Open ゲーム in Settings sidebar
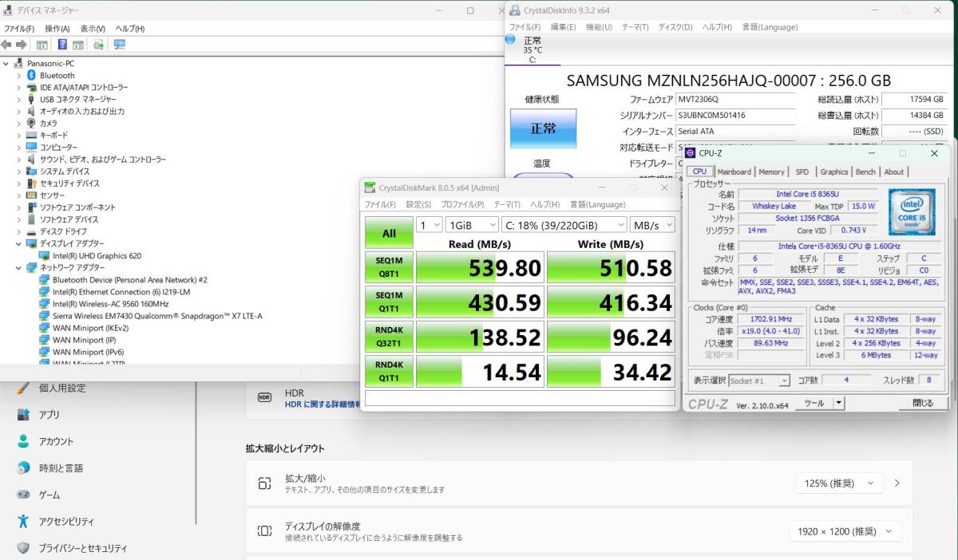The image size is (958, 560). coord(49,495)
